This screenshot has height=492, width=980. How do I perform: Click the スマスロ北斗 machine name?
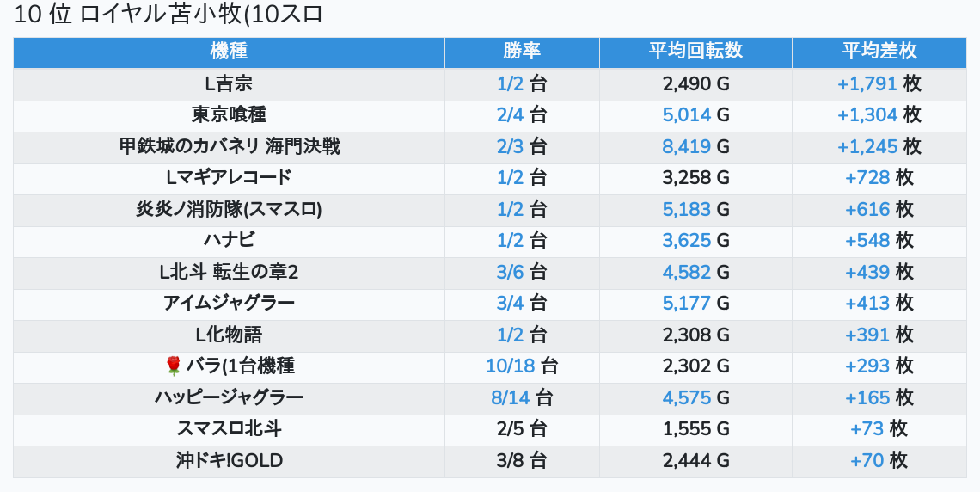tap(229, 429)
